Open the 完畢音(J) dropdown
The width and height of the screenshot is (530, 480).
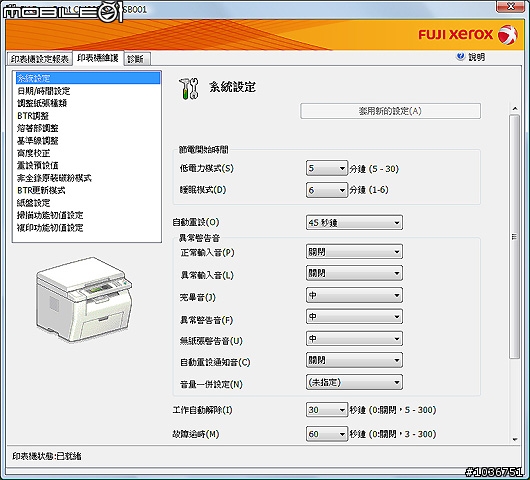(354, 295)
